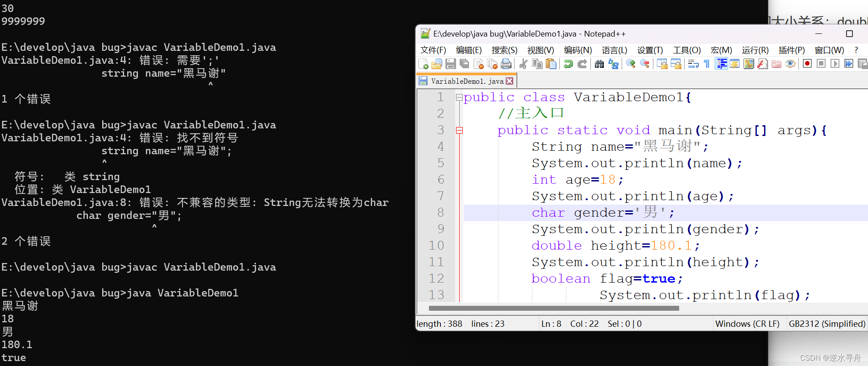Viewport: 868px width, 366px height.
Task: Toggle synchronized vertical scrolling icon
Action: pos(662,64)
